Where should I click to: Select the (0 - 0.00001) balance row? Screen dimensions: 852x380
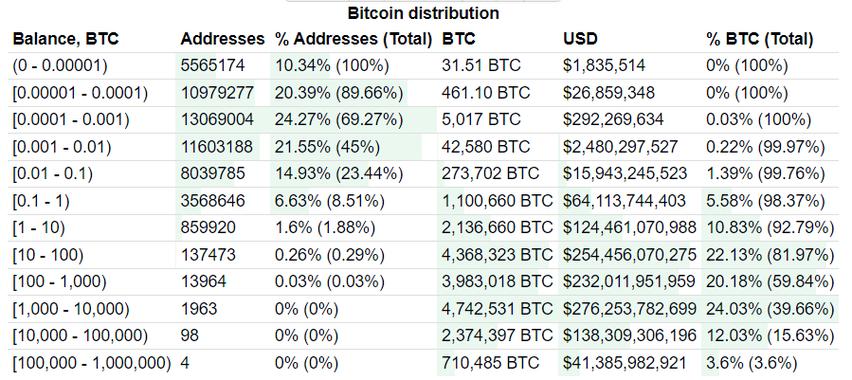click(x=425, y=66)
